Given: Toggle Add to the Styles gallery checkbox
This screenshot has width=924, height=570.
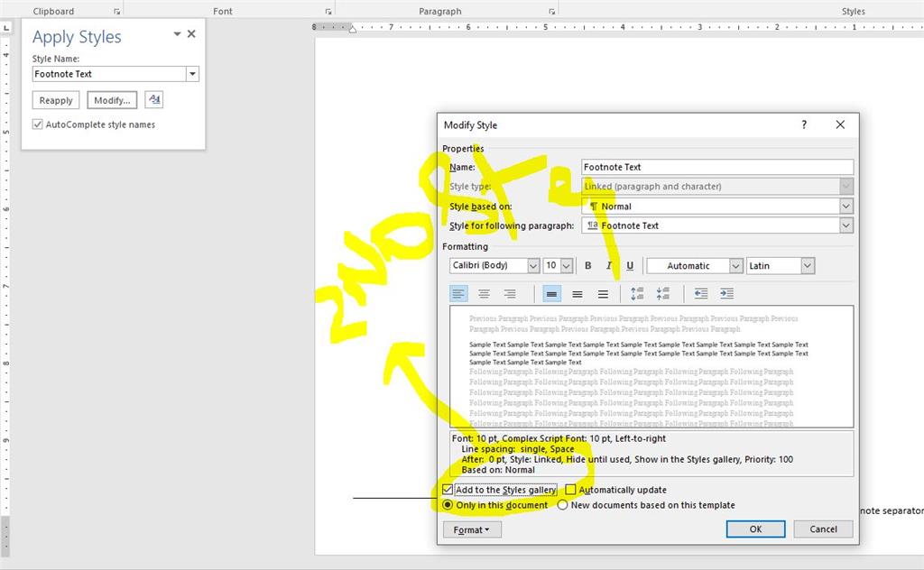Looking at the screenshot, I should [x=448, y=490].
